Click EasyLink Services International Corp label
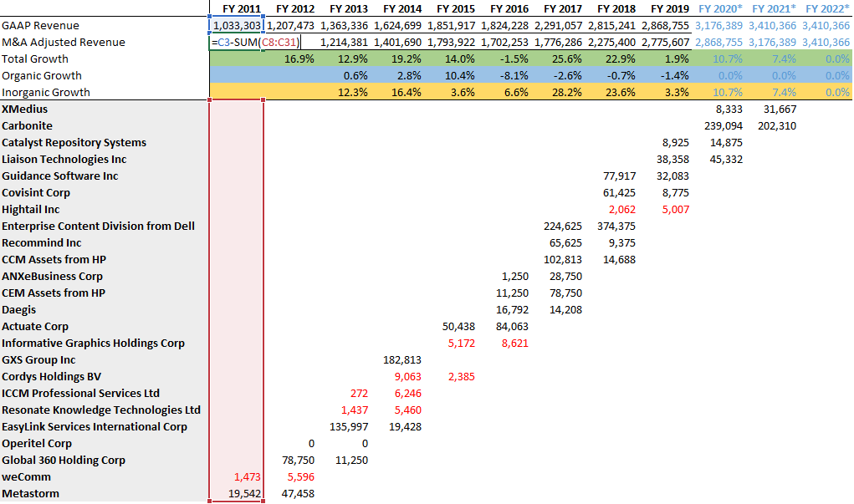The height and width of the screenshot is (504, 854). coord(95,427)
